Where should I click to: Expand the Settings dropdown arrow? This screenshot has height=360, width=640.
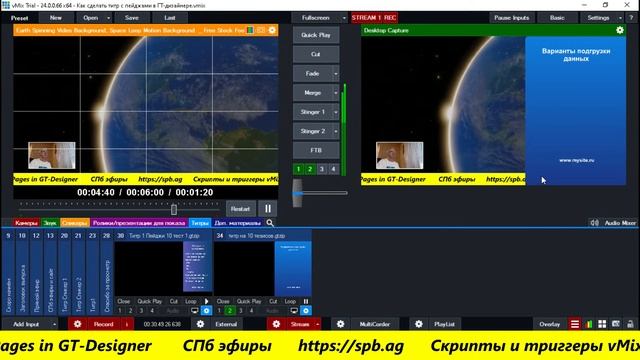(620, 18)
